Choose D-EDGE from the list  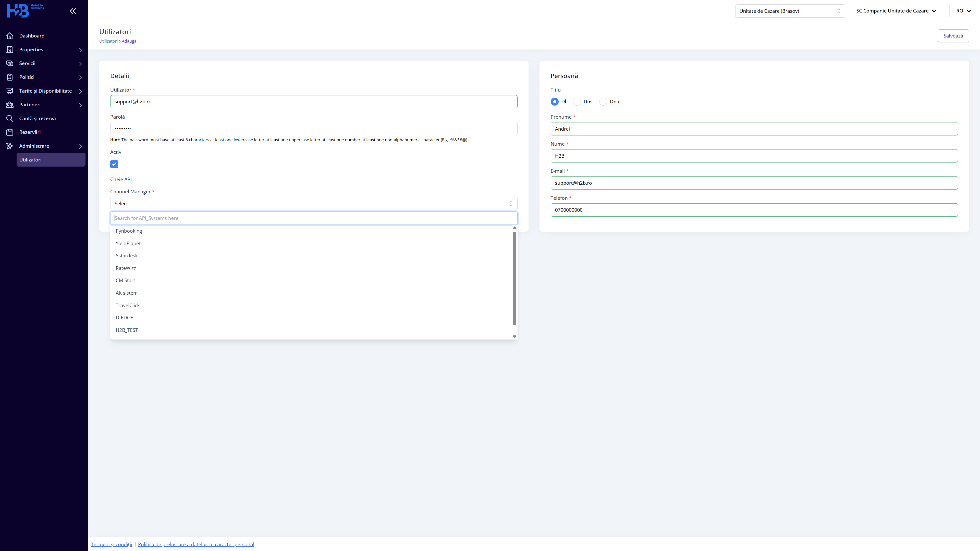[x=311, y=318]
